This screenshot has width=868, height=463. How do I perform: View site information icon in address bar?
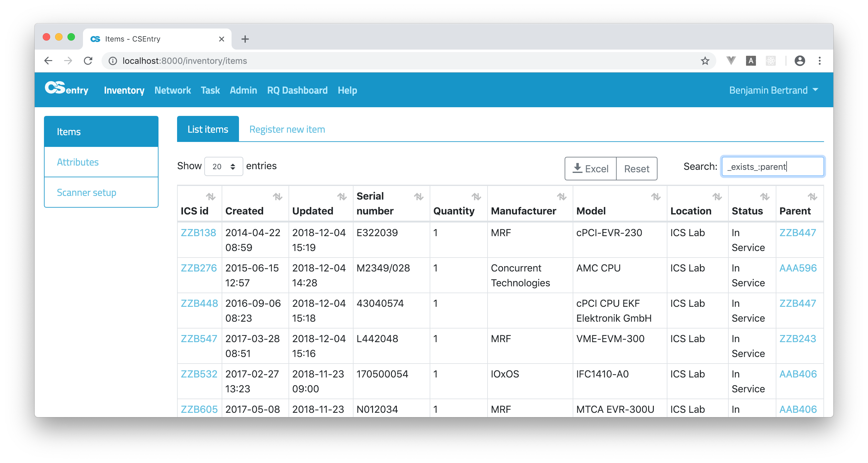click(113, 61)
